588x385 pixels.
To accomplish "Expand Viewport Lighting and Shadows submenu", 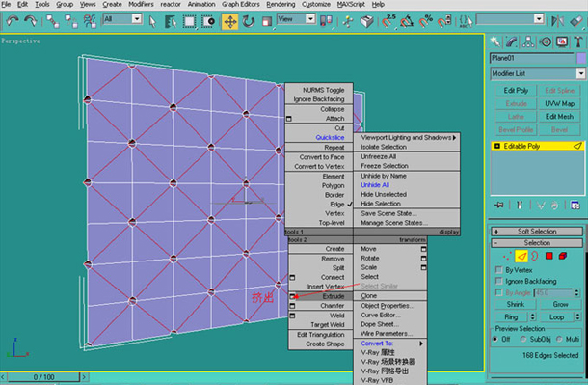I will point(407,137).
